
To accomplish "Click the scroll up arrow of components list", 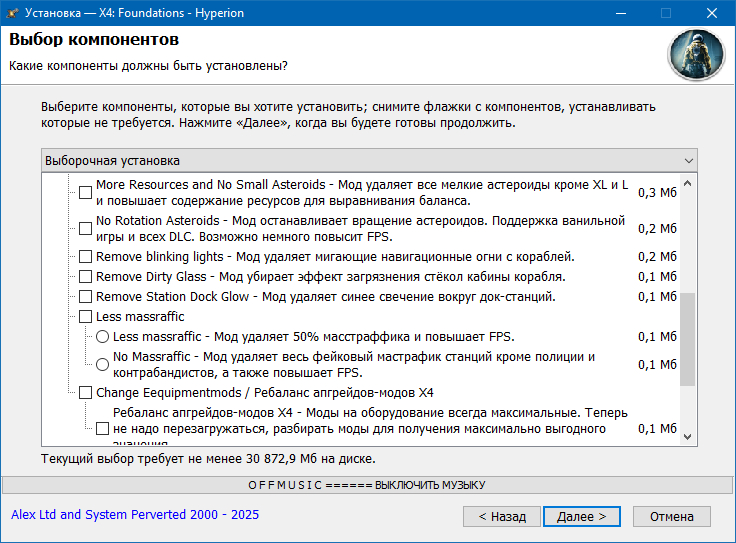I will click(x=688, y=184).
